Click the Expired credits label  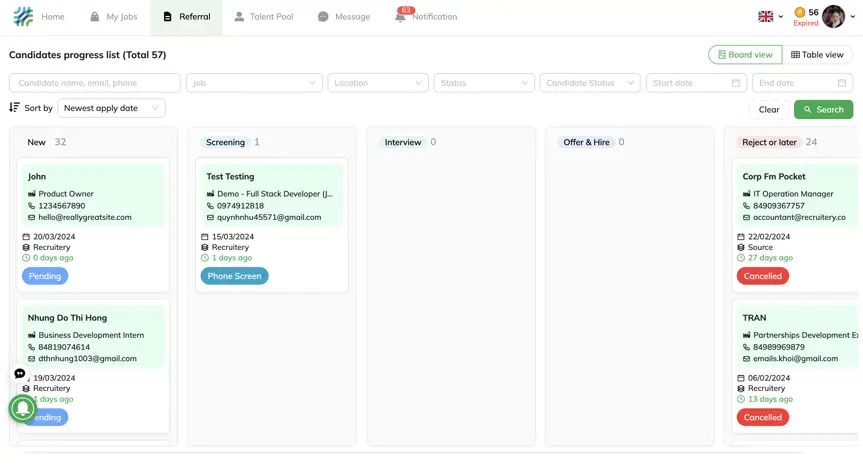click(x=806, y=23)
